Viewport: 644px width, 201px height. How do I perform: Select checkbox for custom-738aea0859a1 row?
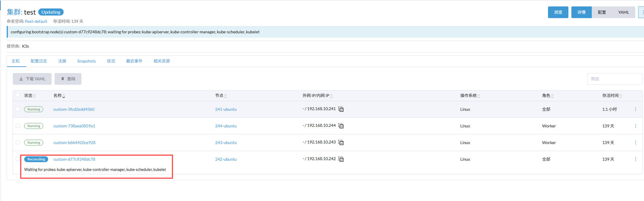point(18,126)
